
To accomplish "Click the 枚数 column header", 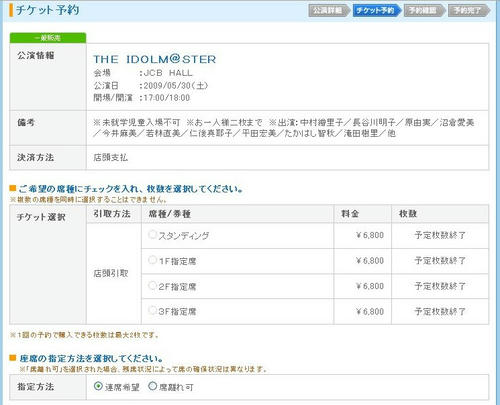I will pos(408,214).
